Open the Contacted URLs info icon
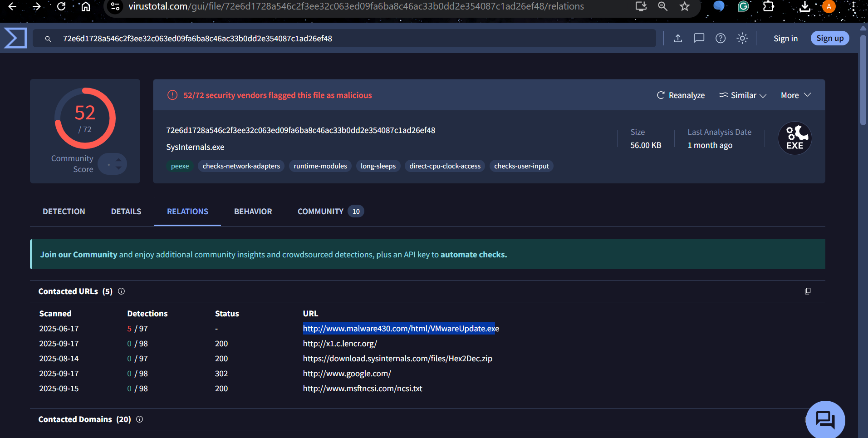Viewport: 868px width, 438px height. tap(121, 291)
